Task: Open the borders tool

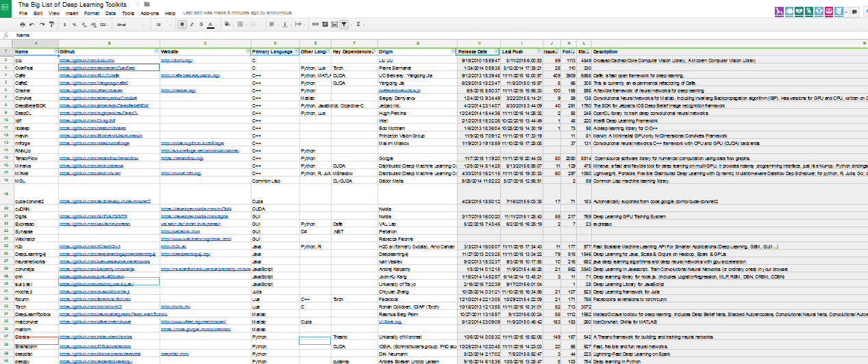Action: pyautogui.click(x=240, y=25)
